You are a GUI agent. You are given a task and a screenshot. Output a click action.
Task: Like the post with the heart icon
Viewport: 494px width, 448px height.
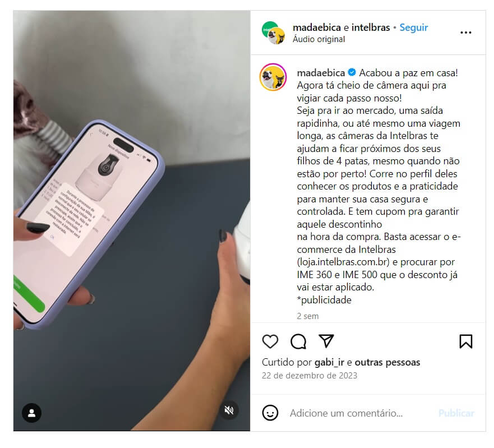tap(270, 341)
